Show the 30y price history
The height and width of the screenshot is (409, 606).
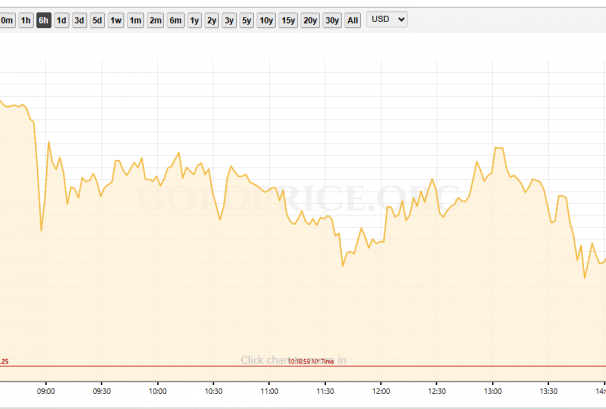point(332,20)
